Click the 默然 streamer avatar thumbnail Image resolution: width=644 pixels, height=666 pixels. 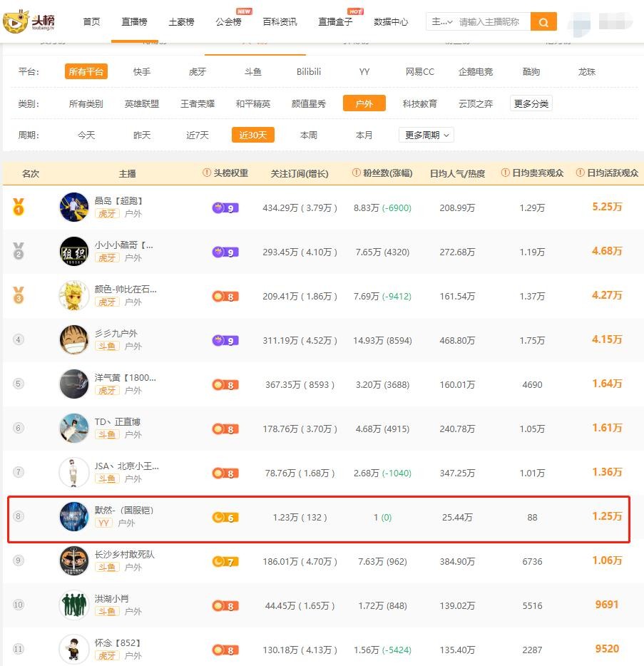click(74, 517)
